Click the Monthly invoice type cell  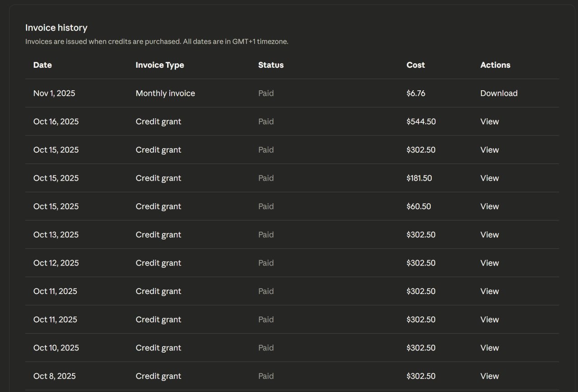165,93
